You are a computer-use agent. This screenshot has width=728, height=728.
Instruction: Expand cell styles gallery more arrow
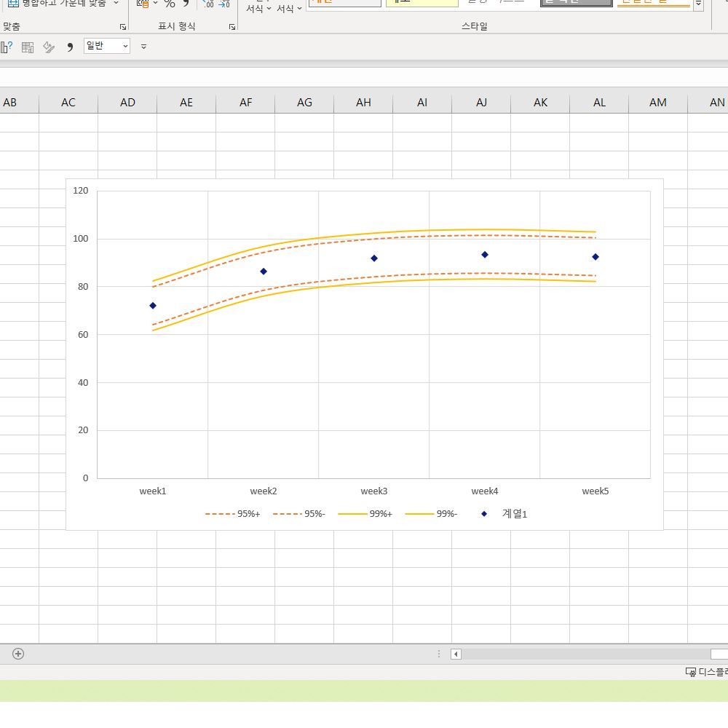point(698,4)
